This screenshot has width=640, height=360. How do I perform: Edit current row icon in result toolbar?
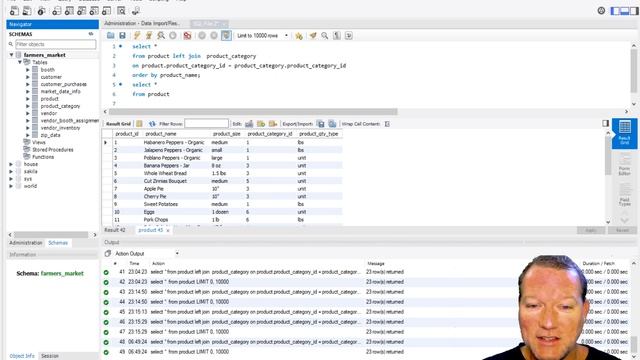coord(249,124)
